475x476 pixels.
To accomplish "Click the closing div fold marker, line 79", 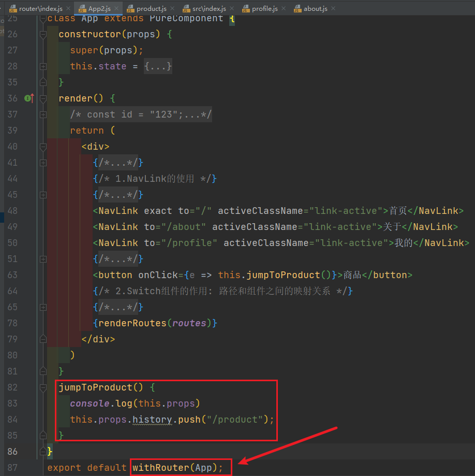I will [x=43, y=339].
